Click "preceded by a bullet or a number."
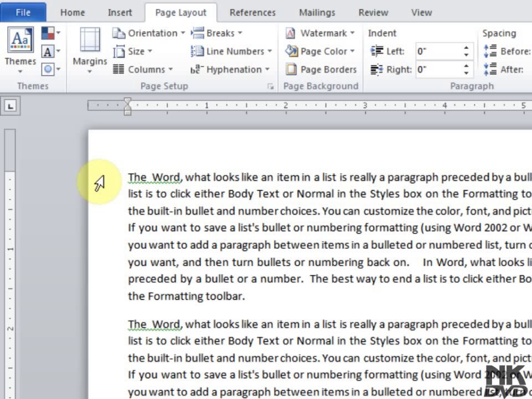 click(x=215, y=279)
